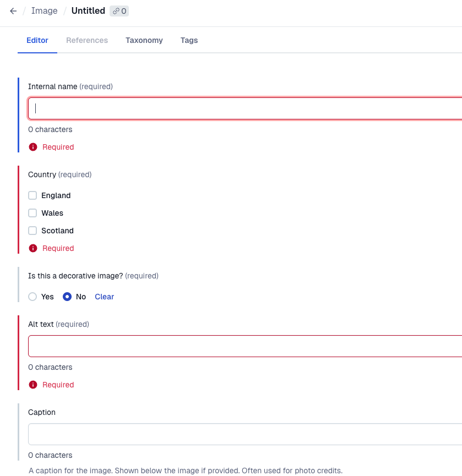Screen dimensions: 462x476
Task: Open the References tab
Action: coord(87,40)
